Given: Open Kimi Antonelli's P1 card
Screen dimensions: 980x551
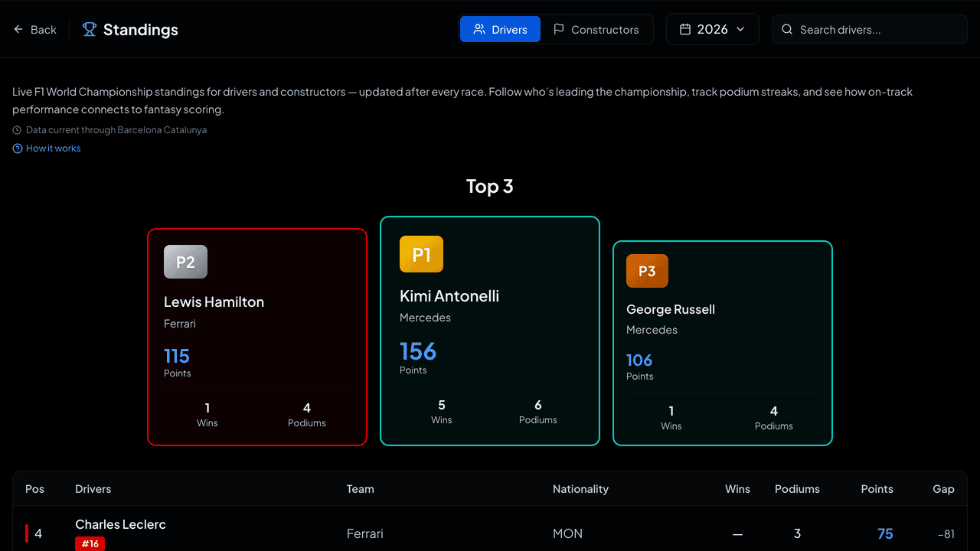Looking at the screenshot, I should (x=490, y=331).
